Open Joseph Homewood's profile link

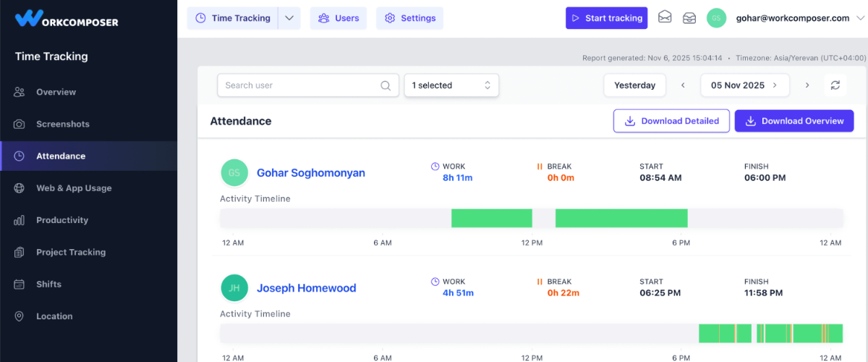(x=307, y=288)
